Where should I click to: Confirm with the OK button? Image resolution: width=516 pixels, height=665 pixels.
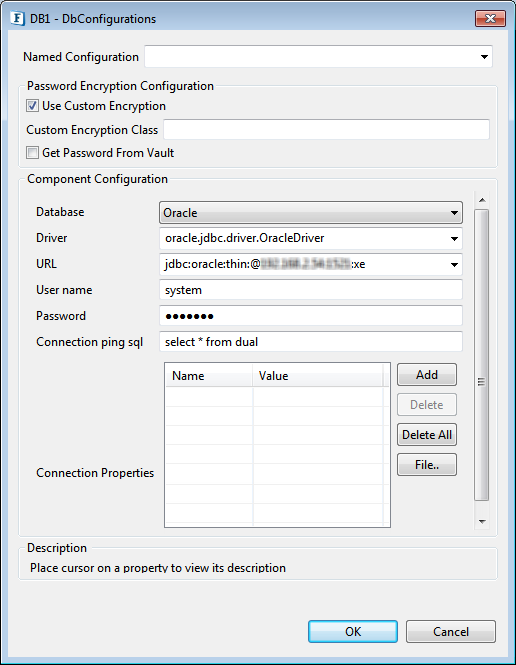pyautogui.click(x=353, y=631)
